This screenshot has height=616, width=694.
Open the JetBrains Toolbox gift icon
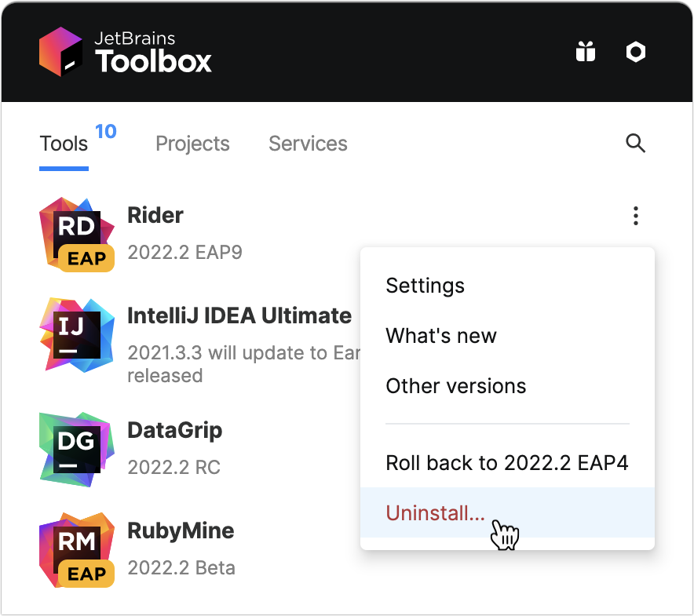(x=585, y=51)
